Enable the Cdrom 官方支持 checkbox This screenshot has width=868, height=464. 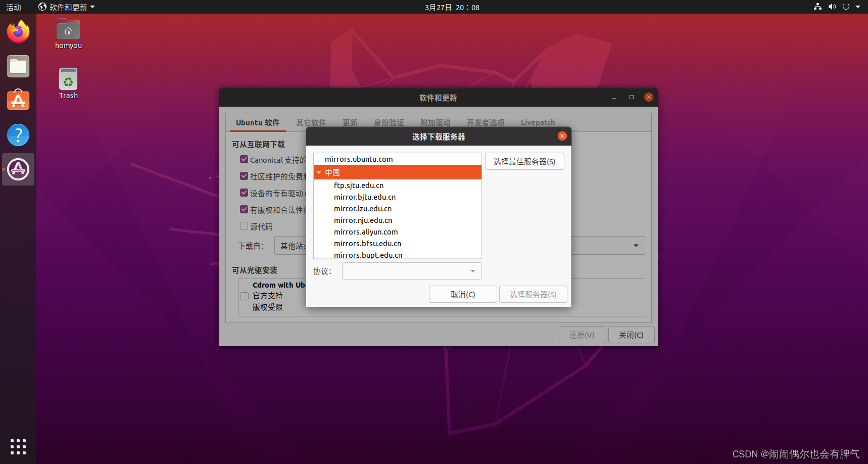tap(245, 296)
